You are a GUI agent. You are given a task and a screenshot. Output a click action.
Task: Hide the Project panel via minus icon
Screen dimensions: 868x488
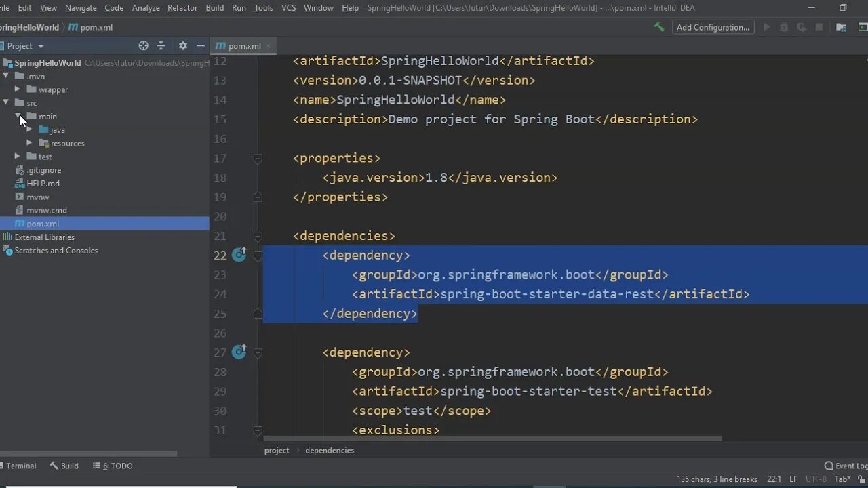click(x=200, y=45)
